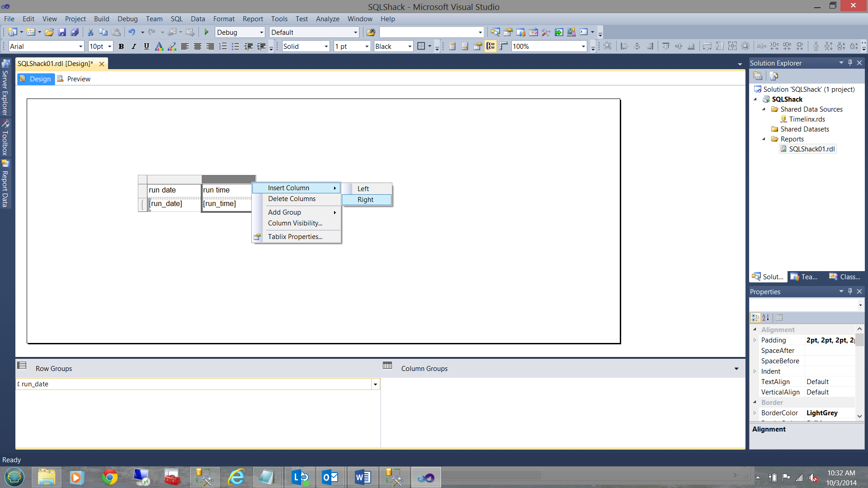The image size is (868, 488).
Task: Click the font foreground color icon
Action: [159, 46]
